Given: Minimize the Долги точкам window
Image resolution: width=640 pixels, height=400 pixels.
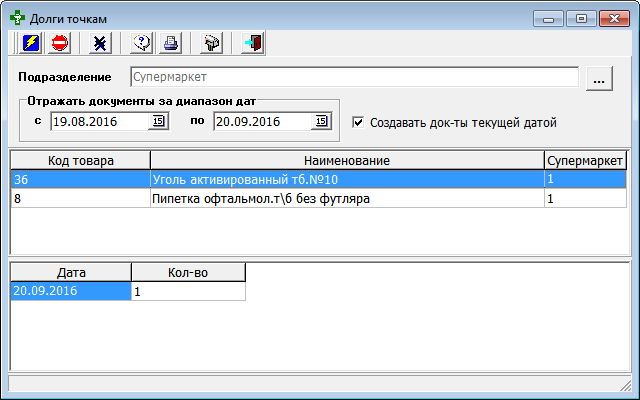Looking at the screenshot, I should click(x=548, y=19).
